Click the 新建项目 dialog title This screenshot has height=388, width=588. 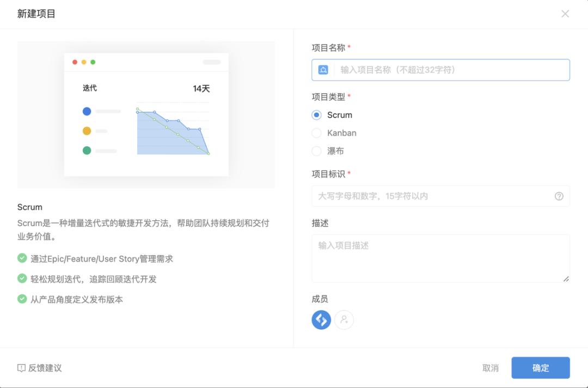click(36, 14)
